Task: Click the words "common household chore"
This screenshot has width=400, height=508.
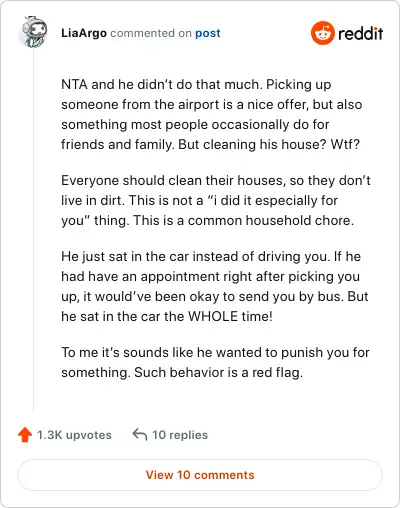Action: click(271, 220)
